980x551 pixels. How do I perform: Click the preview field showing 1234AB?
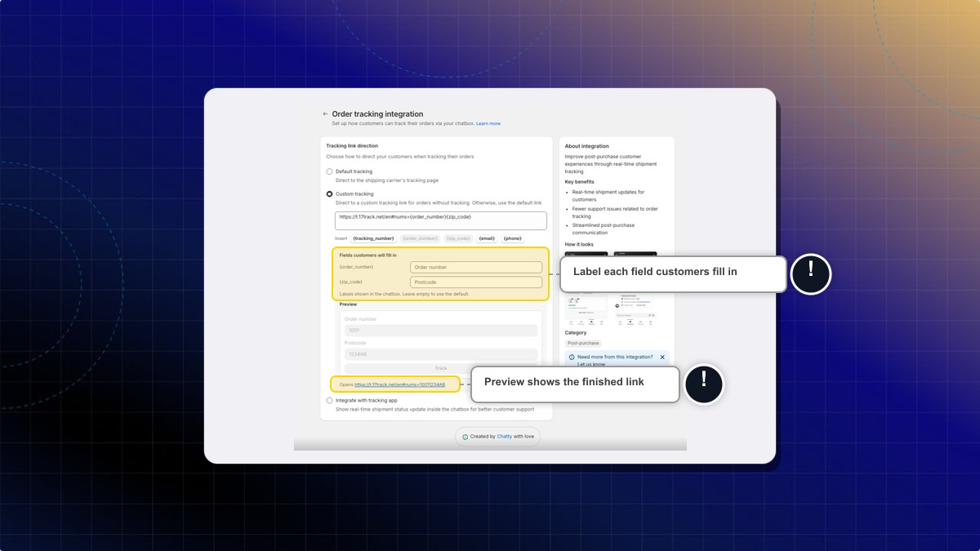(441, 355)
